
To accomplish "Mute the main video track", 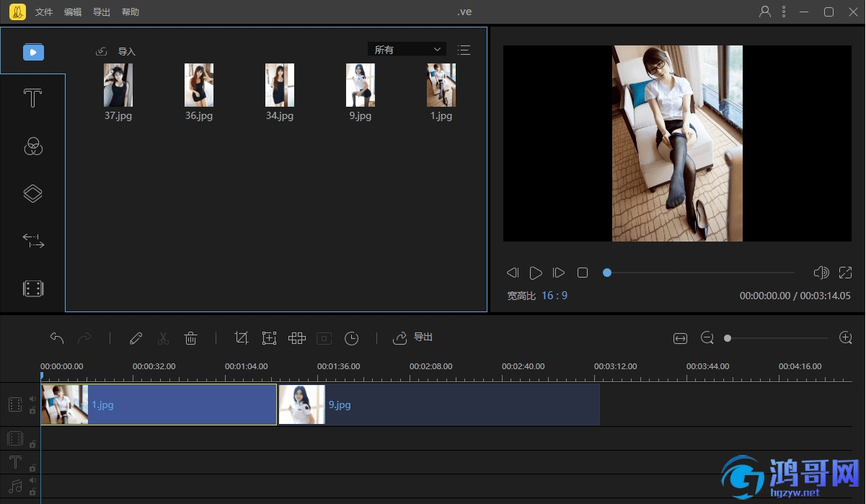I will [x=32, y=399].
